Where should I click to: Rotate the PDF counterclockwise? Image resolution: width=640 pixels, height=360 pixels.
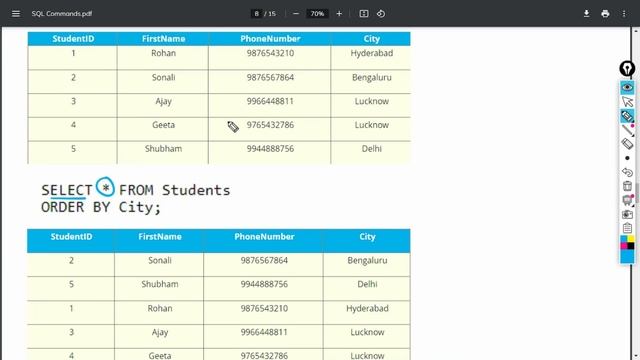click(381, 13)
